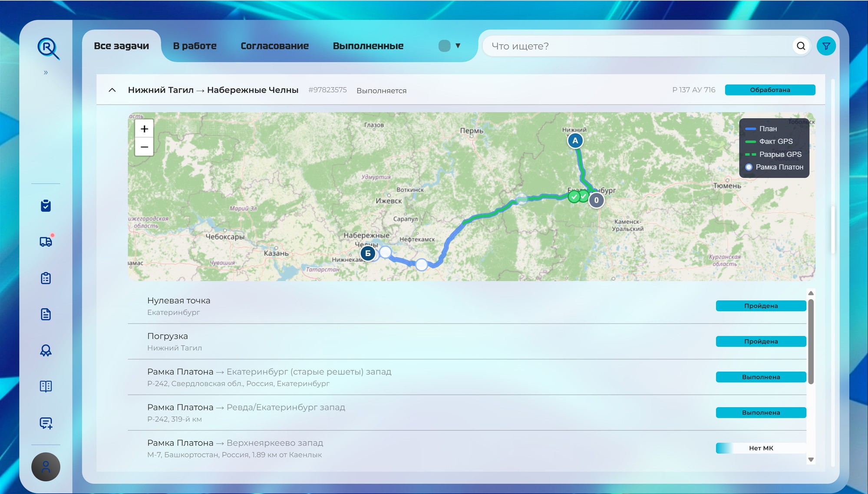Click the Разрыв GPS legend entry
The image size is (868, 494).
(773, 154)
